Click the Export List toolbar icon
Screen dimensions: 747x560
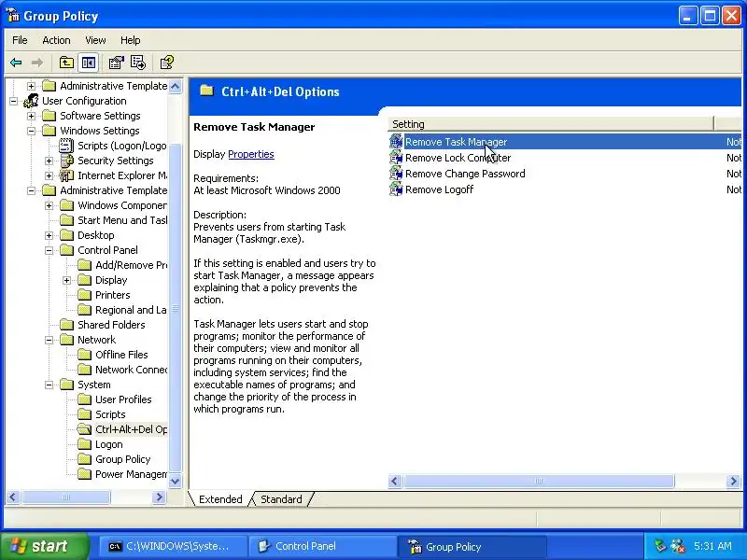(x=138, y=63)
